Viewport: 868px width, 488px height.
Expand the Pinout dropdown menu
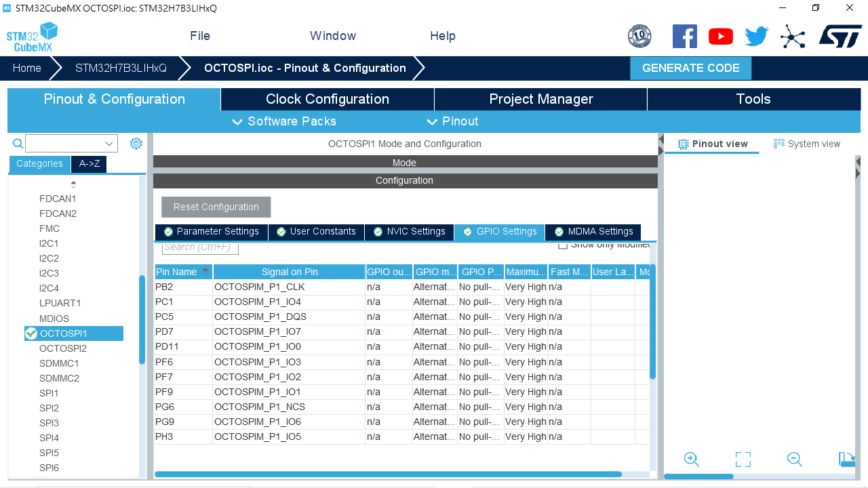[452, 121]
